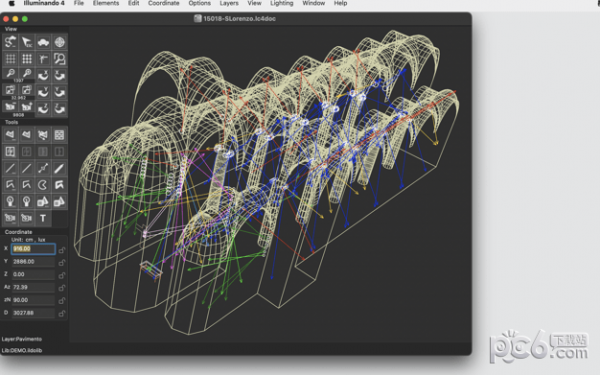The height and width of the screenshot is (375, 600).
Task: Select the pencil draw tool
Action: tap(59, 168)
